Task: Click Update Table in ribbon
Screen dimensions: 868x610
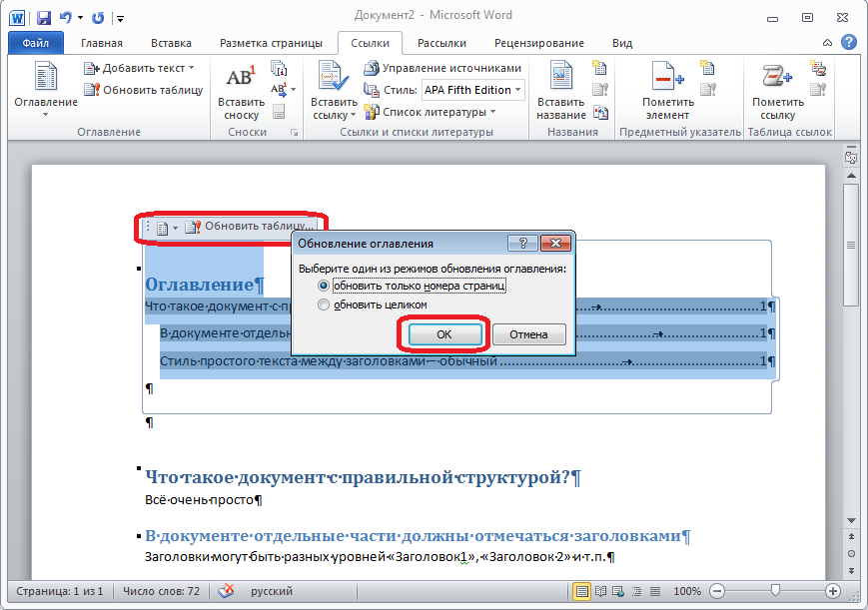Action: click(x=146, y=90)
